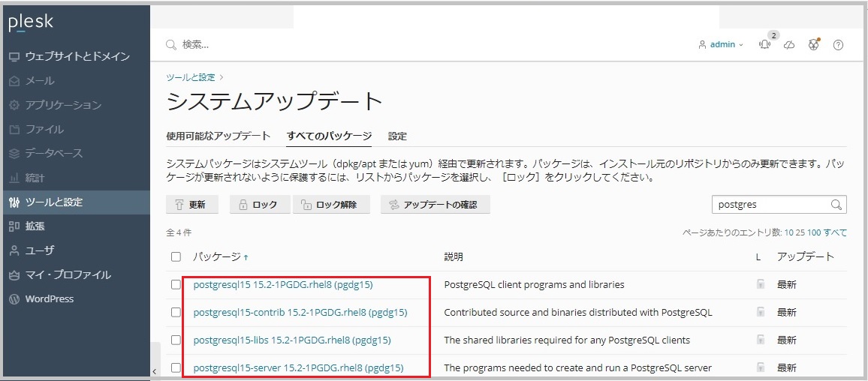Click the gear icon beside アプリケーション
This screenshot has height=381, width=868.
click(14, 105)
